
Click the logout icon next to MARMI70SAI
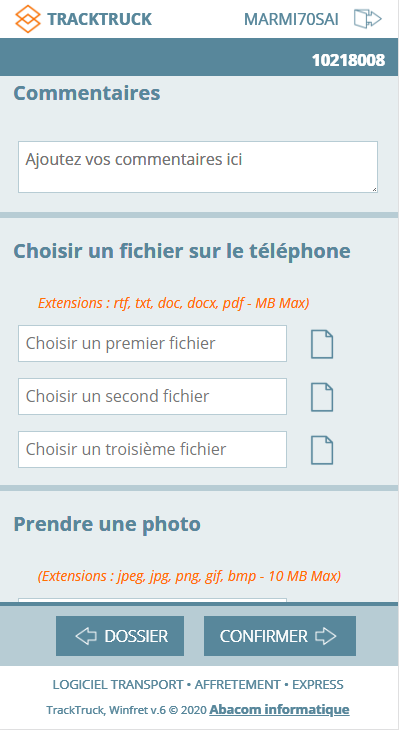(x=368, y=19)
